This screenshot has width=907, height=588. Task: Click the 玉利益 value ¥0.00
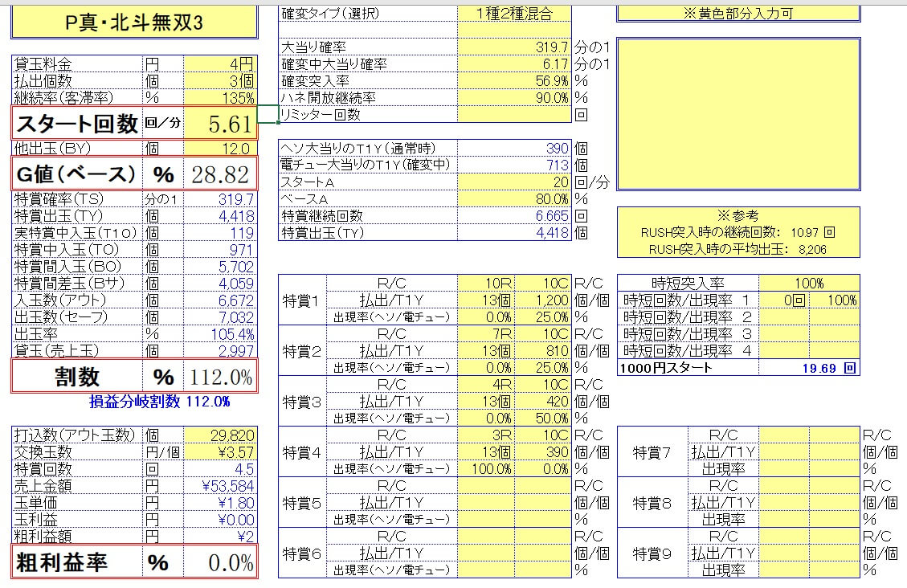[x=220, y=519]
